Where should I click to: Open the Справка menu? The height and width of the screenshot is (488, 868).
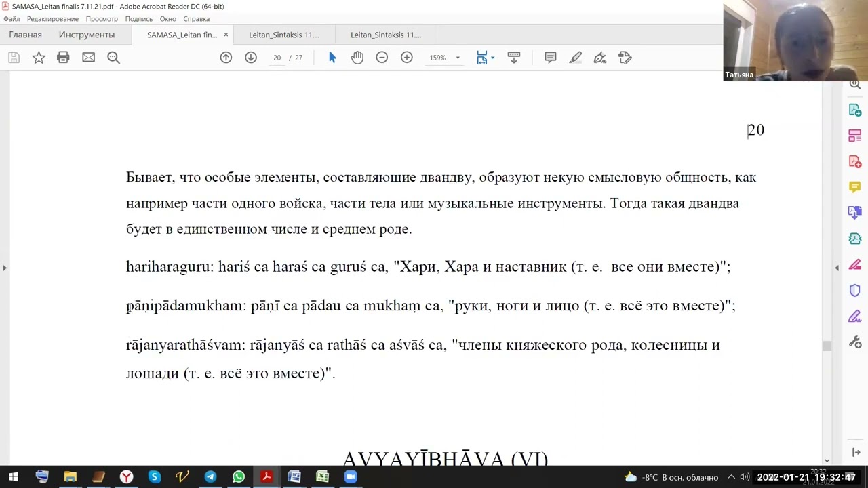click(x=197, y=19)
